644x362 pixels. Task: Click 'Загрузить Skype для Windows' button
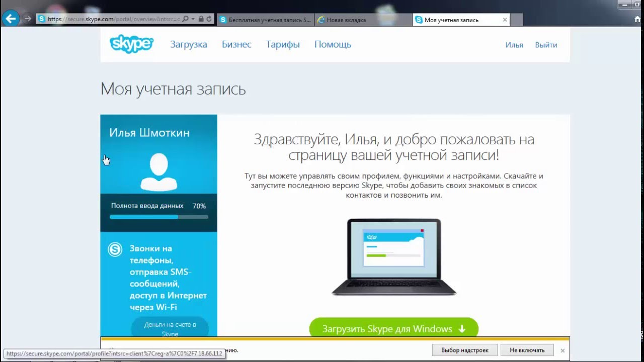[393, 328]
